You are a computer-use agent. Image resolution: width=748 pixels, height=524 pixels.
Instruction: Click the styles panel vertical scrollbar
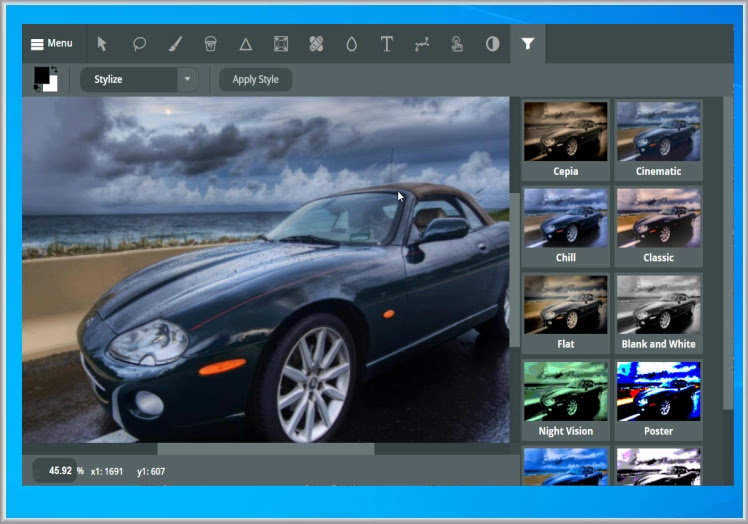tap(727, 253)
